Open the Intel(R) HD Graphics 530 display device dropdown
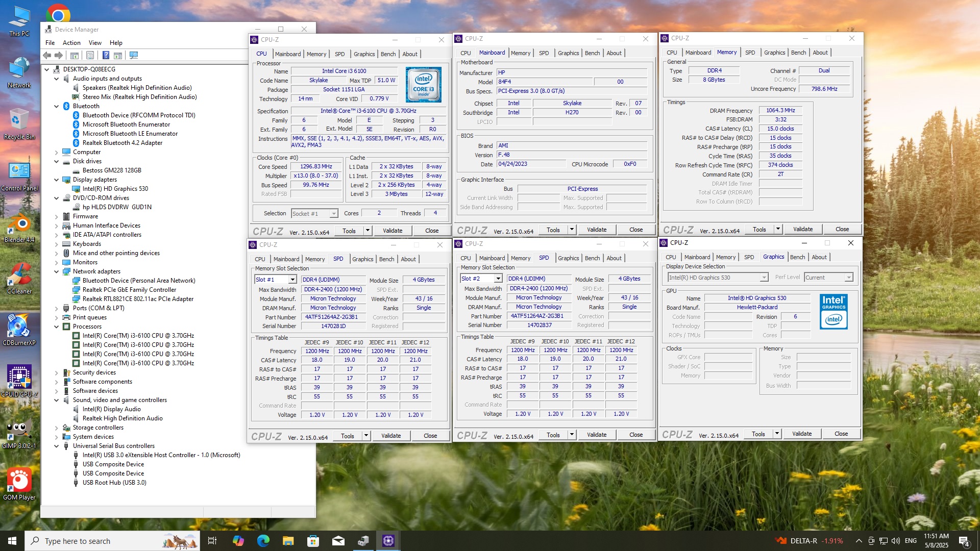980x551 pixels. [764, 278]
